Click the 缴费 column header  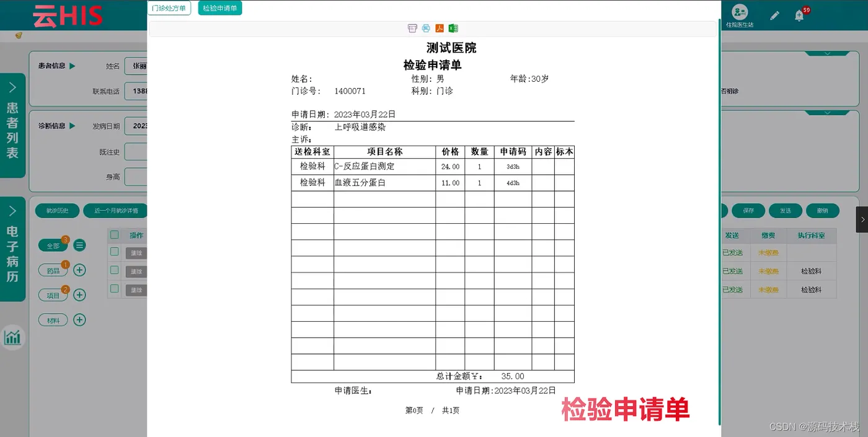(x=768, y=236)
